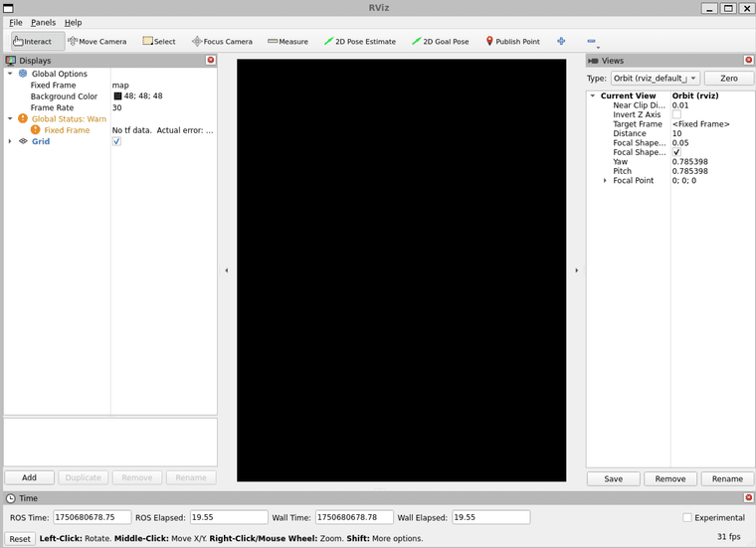Click the Distance value 10

[x=677, y=133]
